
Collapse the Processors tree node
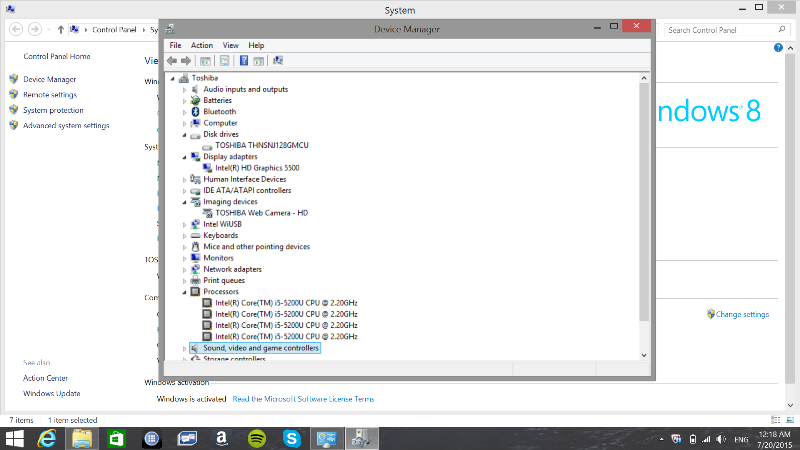point(185,292)
